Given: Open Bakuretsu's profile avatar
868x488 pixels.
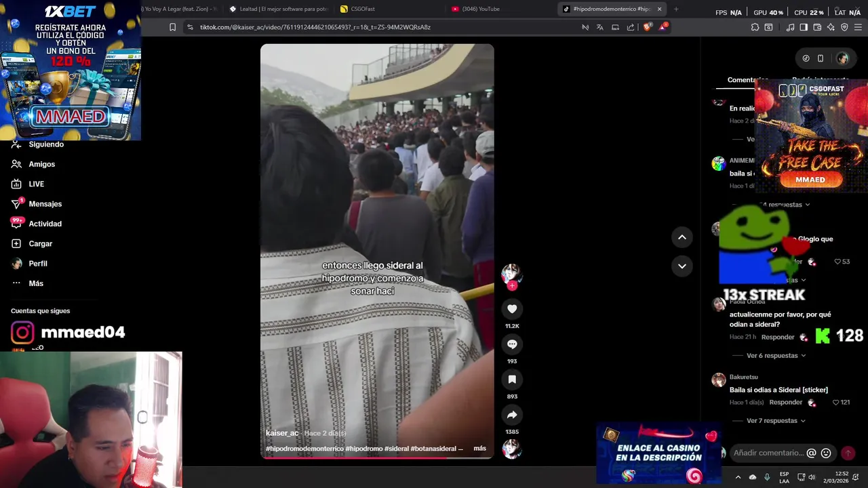Looking at the screenshot, I should pos(718,380).
